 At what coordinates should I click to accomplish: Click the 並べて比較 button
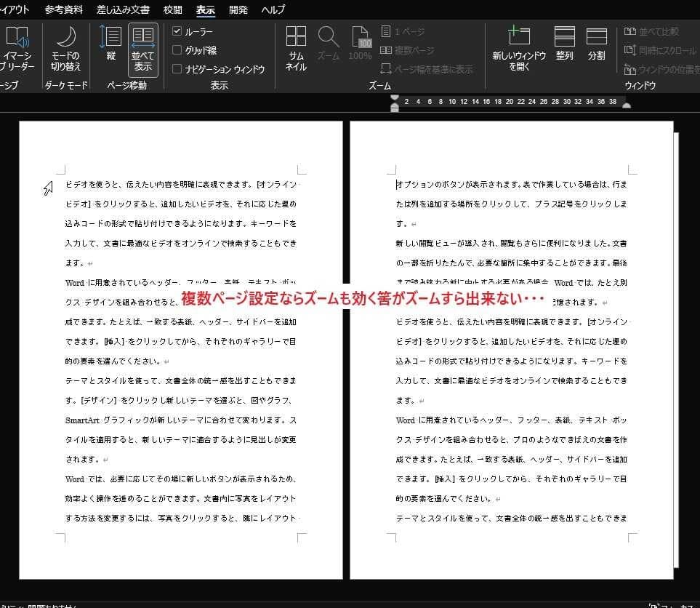[x=651, y=31]
